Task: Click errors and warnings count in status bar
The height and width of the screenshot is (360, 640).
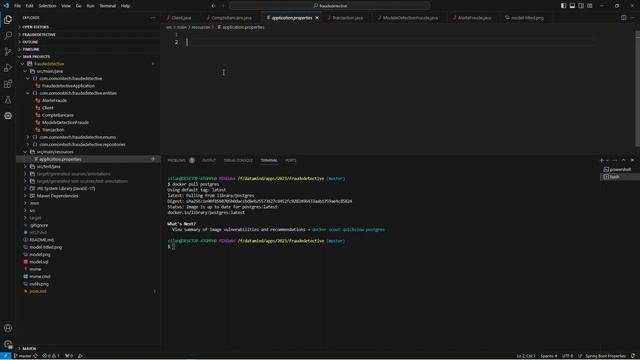Action: [x=51, y=356]
